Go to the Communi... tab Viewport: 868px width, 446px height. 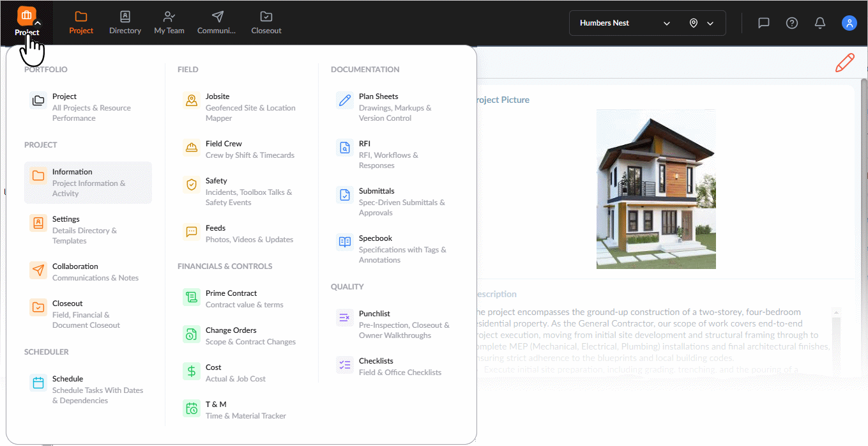tap(217, 22)
